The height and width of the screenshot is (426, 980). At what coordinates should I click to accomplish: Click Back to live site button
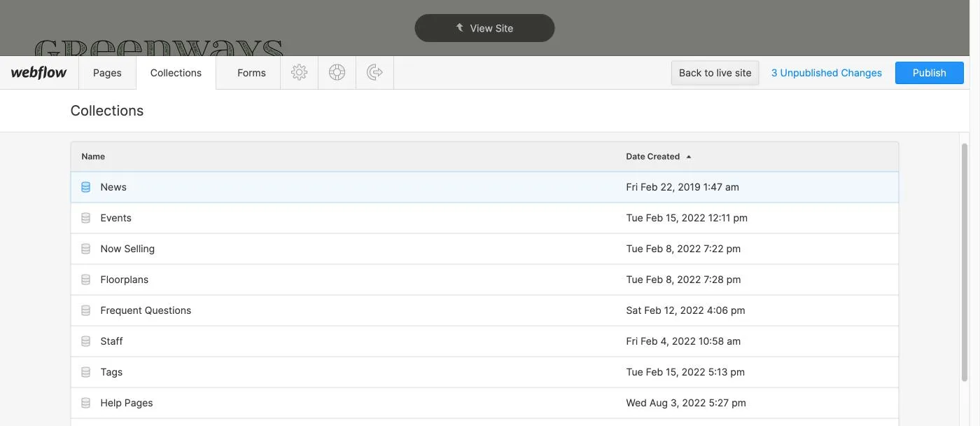point(715,72)
